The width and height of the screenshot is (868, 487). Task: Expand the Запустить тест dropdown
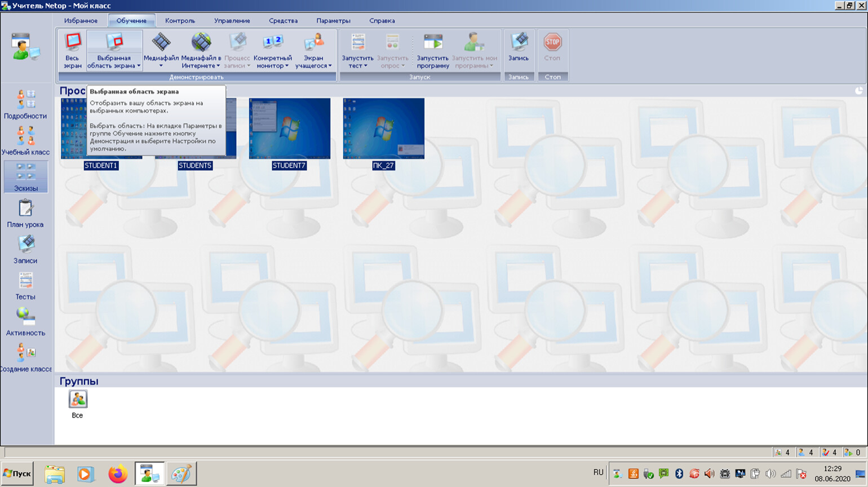pyautogui.click(x=365, y=66)
